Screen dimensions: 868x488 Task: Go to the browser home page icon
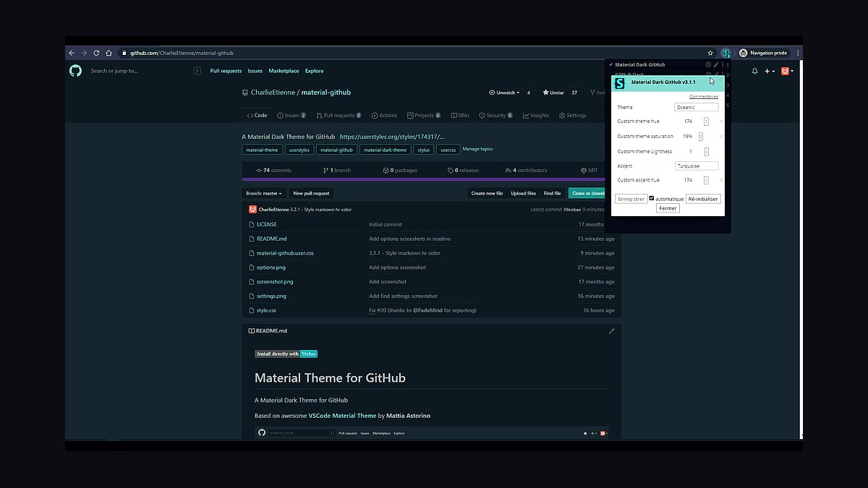[x=109, y=53]
